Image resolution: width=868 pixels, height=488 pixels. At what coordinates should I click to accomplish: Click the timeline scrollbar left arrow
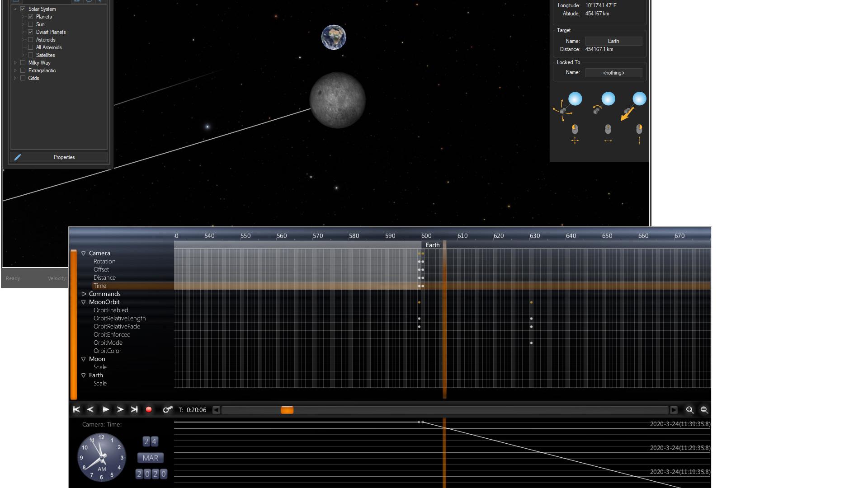(x=216, y=410)
